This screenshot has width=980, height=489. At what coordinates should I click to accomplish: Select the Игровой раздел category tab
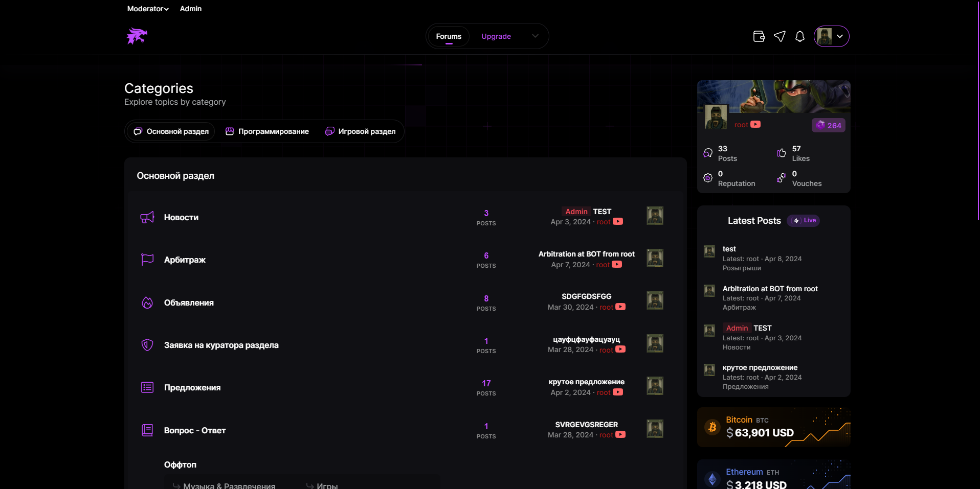[x=361, y=131]
